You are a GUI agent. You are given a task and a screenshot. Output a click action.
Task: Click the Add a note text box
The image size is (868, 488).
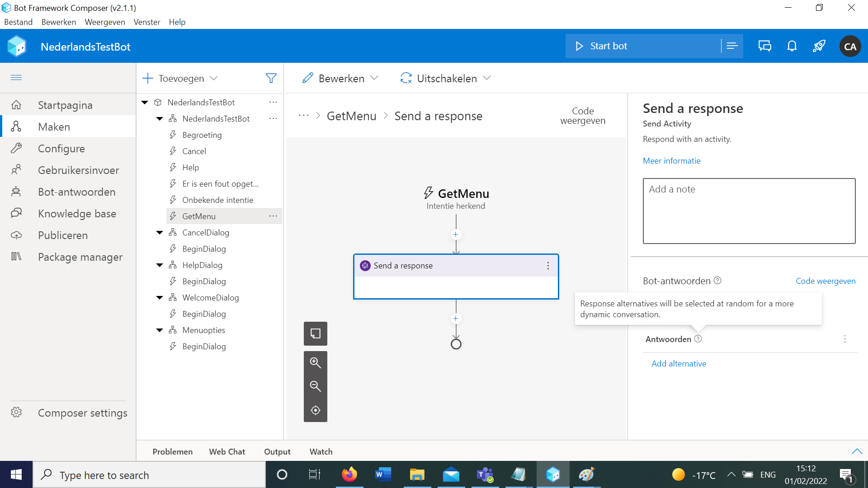[x=749, y=211]
